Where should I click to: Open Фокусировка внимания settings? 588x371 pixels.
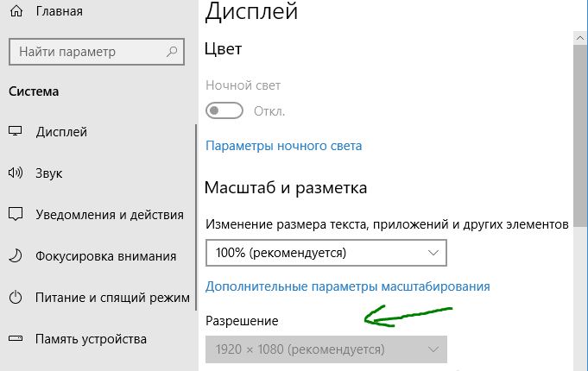[x=105, y=256]
